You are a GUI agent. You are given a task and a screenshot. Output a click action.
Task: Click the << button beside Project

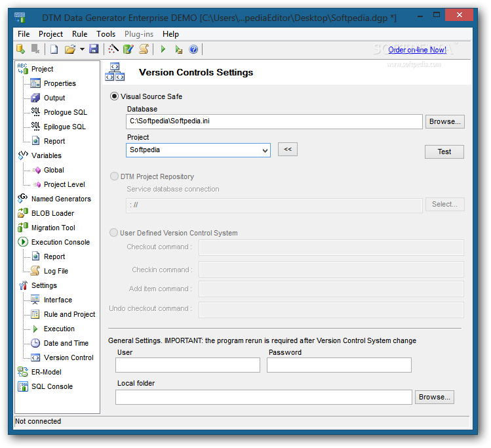(x=288, y=149)
